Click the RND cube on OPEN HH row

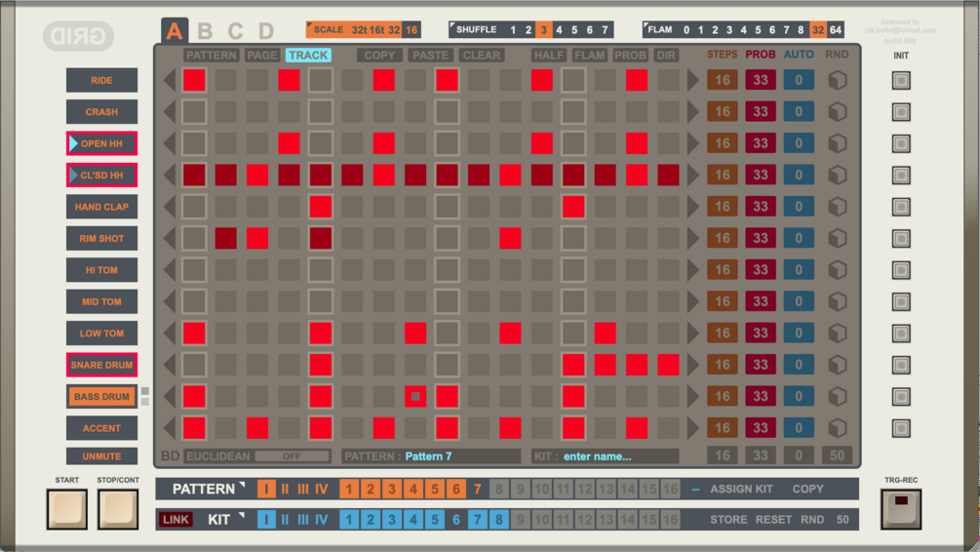pos(838,143)
